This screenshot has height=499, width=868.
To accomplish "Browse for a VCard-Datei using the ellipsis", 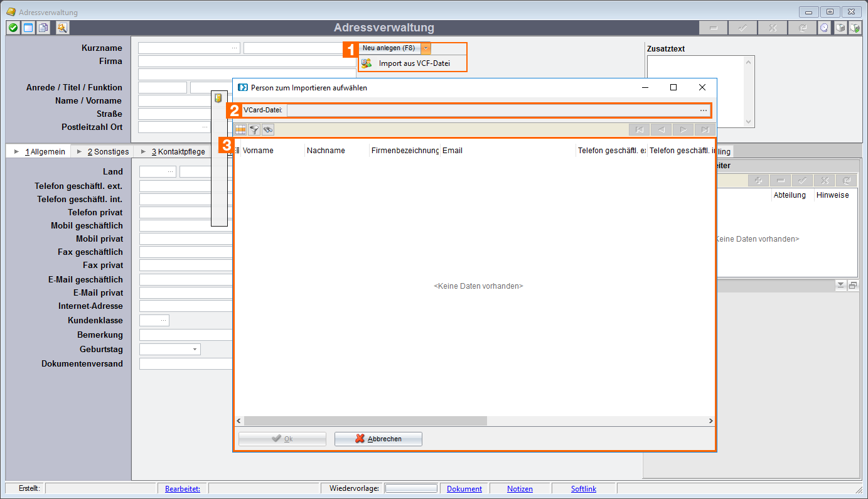I will click(x=704, y=110).
